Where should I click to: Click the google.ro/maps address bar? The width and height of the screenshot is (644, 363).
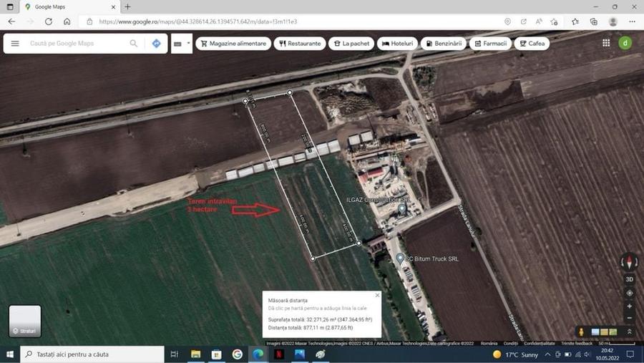point(288,21)
